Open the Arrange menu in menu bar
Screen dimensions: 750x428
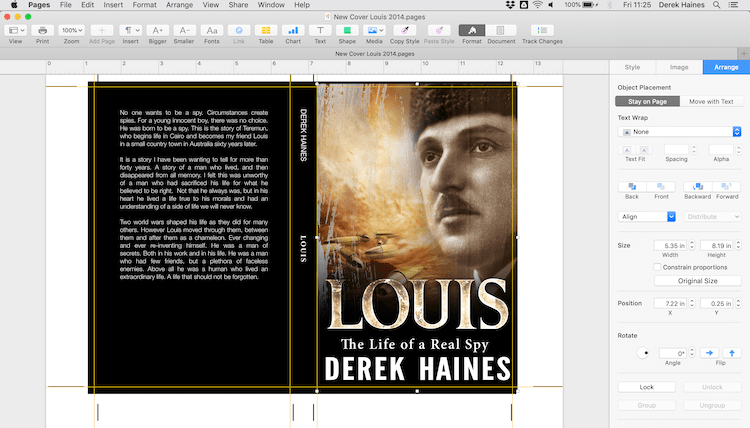tap(179, 5)
